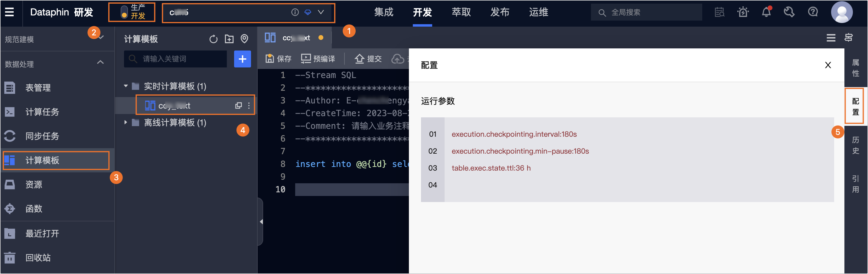Click the format/align icon in editor header
The height and width of the screenshot is (274, 868).
[x=848, y=38]
